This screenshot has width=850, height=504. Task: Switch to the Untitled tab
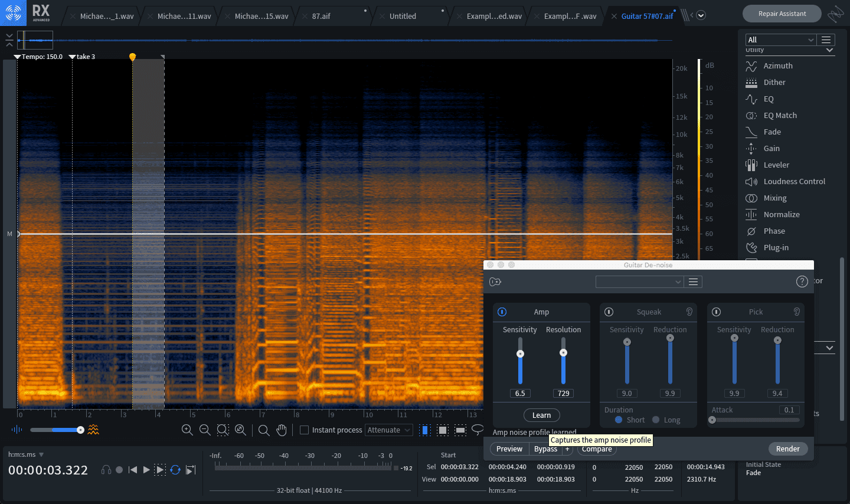(x=403, y=17)
